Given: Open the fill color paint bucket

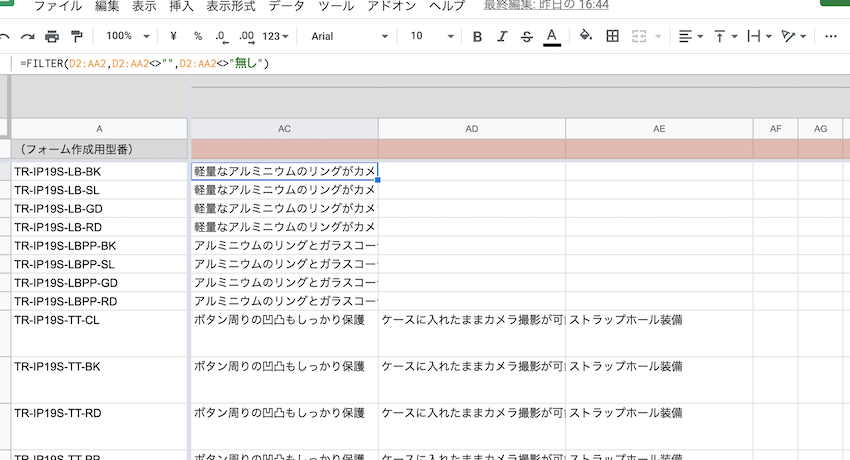Looking at the screenshot, I should click(x=586, y=36).
